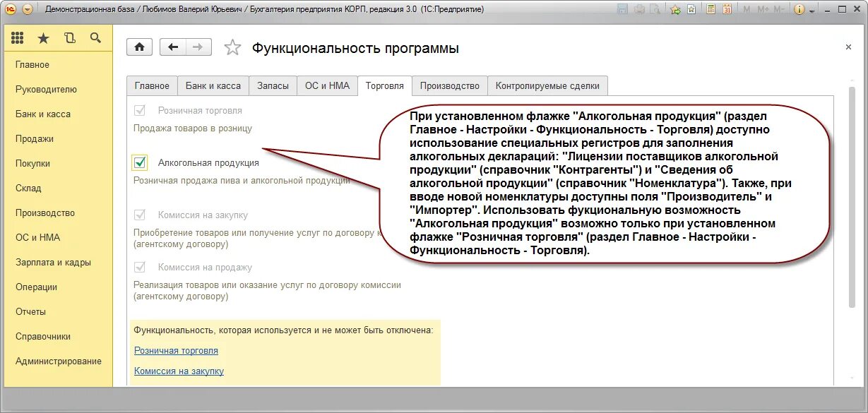Screen dimensions: 868x413
Task: Click the text Продажа товаров в розницу
Action: click(193, 128)
